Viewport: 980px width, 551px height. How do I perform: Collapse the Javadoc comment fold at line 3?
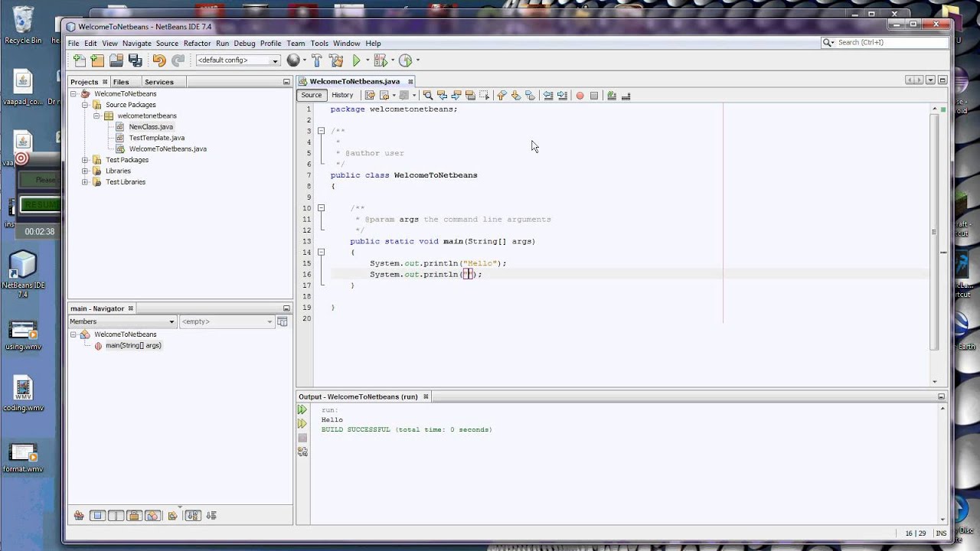coord(321,131)
